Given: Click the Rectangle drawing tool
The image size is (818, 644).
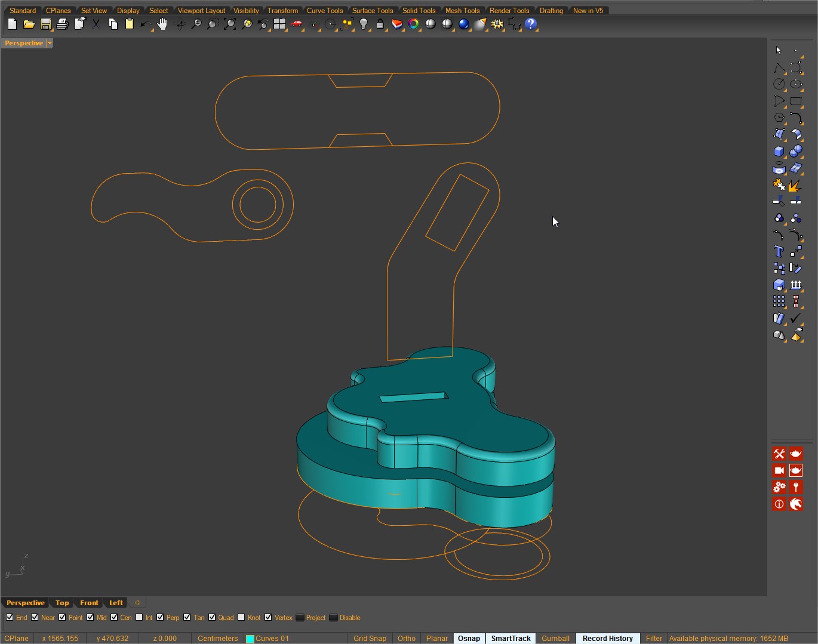Looking at the screenshot, I should click(x=795, y=101).
